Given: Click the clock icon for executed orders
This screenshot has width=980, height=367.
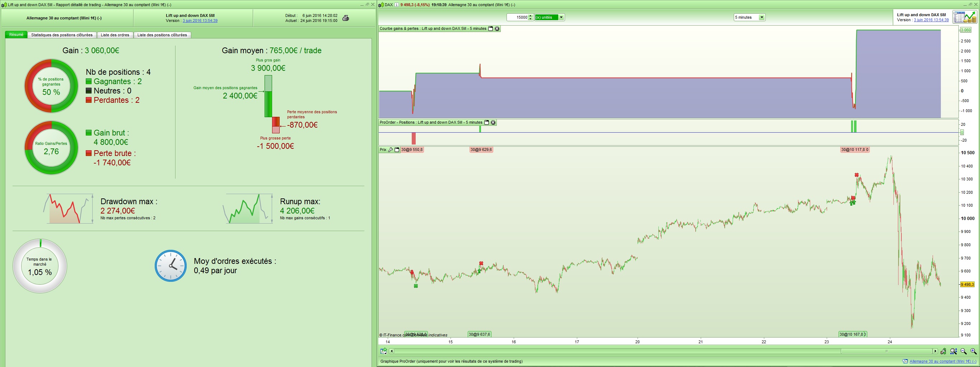Looking at the screenshot, I should tap(171, 266).
